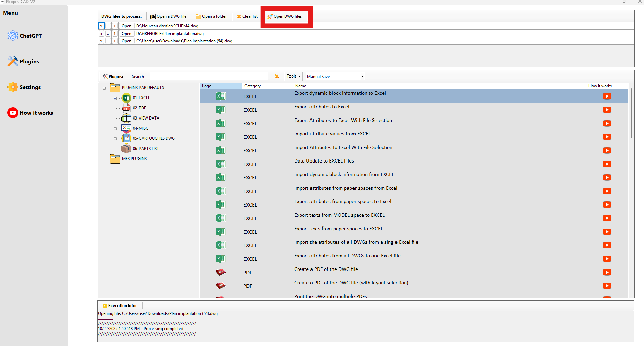The height and width of the screenshot is (346, 644).
Task: Collapse the PLUGINS PAR DEFAUTS folder
Action: (x=104, y=88)
